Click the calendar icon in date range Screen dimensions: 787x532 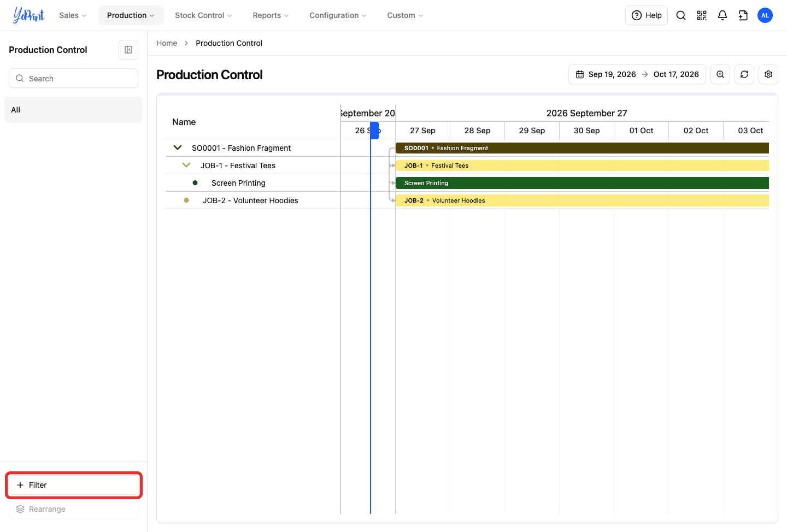click(x=580, y=74)
